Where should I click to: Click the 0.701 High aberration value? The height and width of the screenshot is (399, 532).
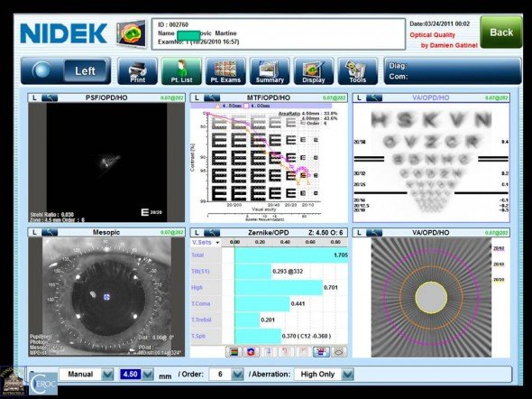click(331, 288)
